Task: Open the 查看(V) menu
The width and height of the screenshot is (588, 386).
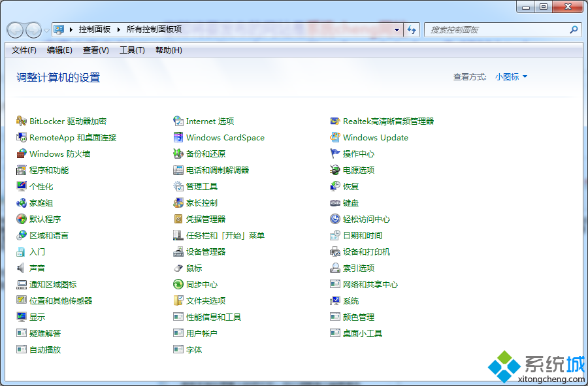Action: pyautogui.click(x=95, y=50)
